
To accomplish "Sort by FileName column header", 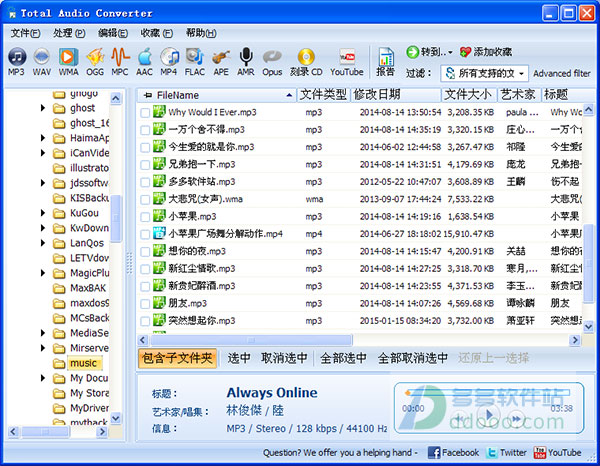I will click(x=217, y=95).
